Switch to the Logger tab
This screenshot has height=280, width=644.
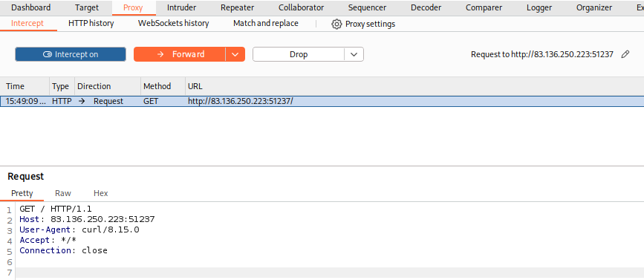(539, 7)
